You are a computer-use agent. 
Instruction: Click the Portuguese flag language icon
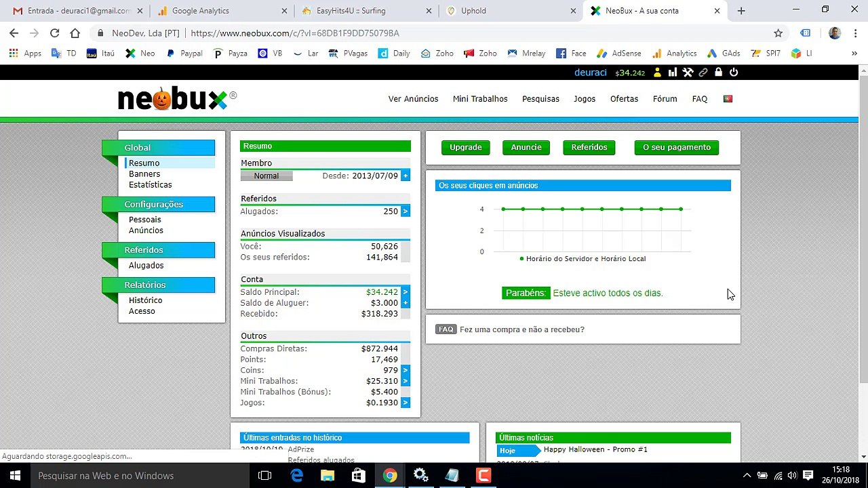(x=728, y=99)
